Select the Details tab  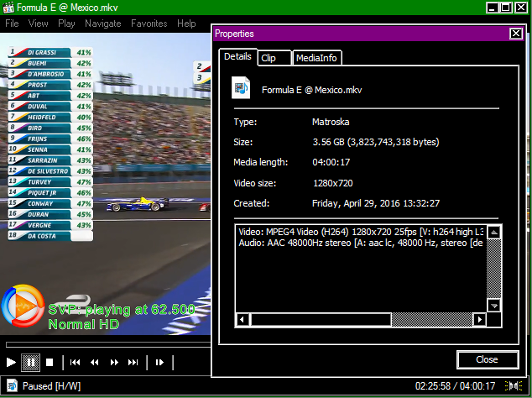pyautogui.click(x=237, y=57)
